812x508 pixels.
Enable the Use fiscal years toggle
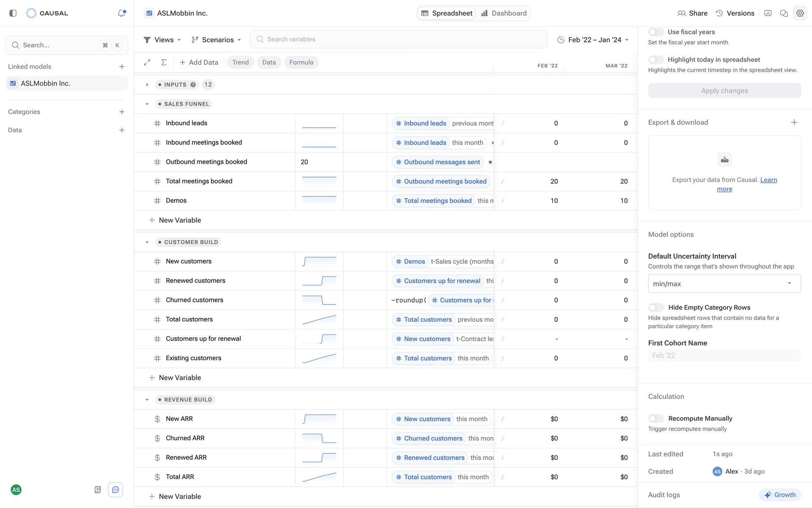point(656,32)
